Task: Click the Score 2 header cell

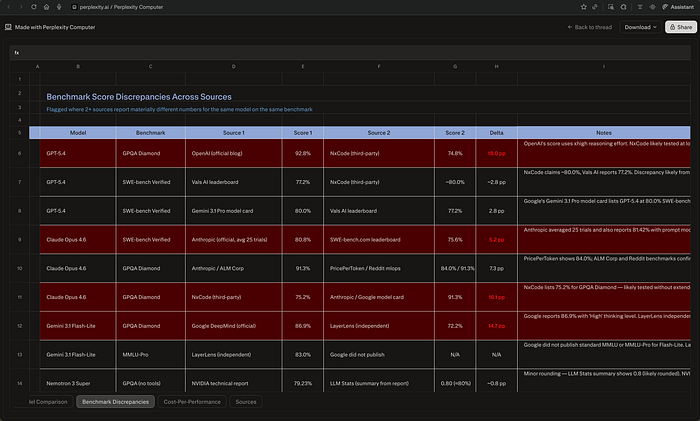Action: pos(455,133)
